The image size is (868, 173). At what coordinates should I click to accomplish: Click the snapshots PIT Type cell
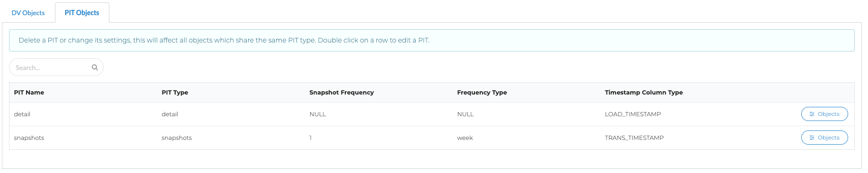[x=177, y=138]
